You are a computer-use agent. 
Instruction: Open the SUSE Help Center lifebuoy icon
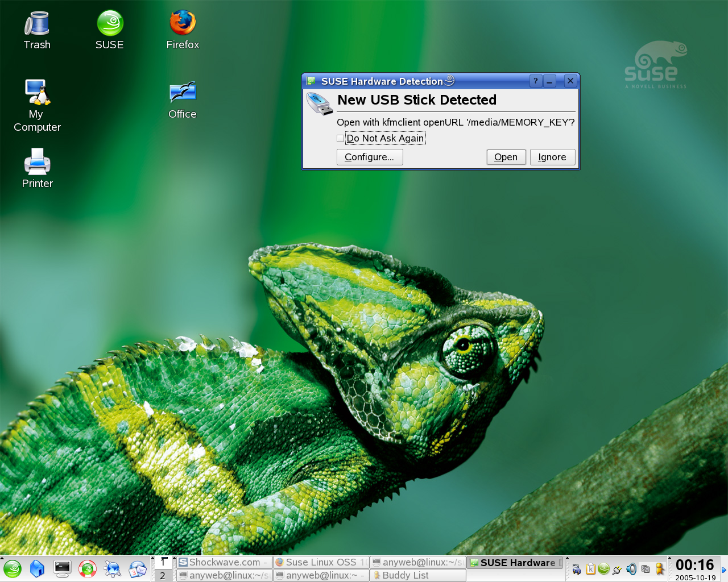pos(87,568)
